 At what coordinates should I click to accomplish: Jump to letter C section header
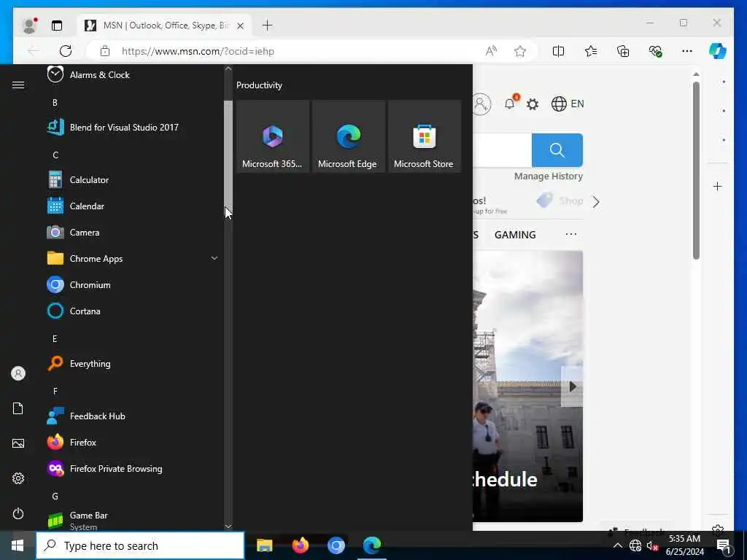55,155
